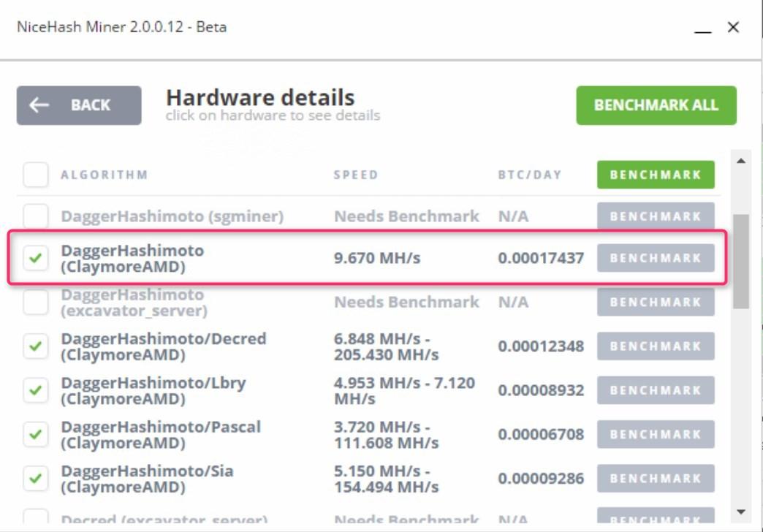Select the 0.00009286 BTC/day value
Screen dimensions: 763x532
coord(541,479)
